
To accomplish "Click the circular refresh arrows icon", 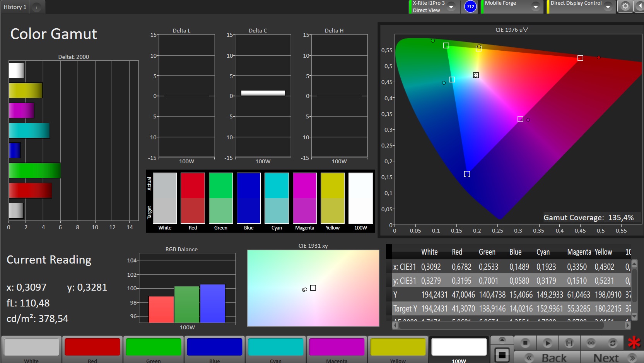I will [613, 343].
